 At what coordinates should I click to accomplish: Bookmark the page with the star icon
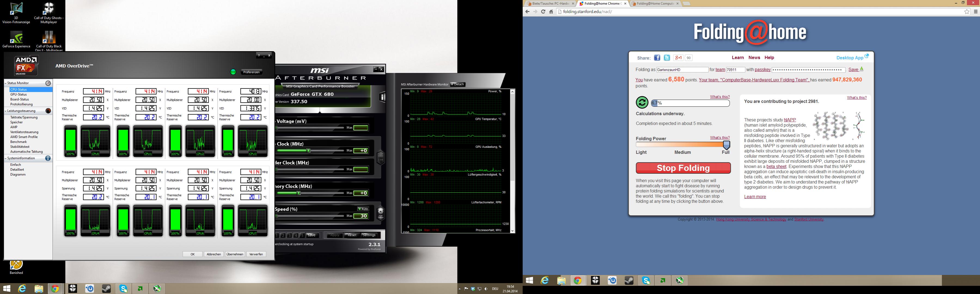967,12
